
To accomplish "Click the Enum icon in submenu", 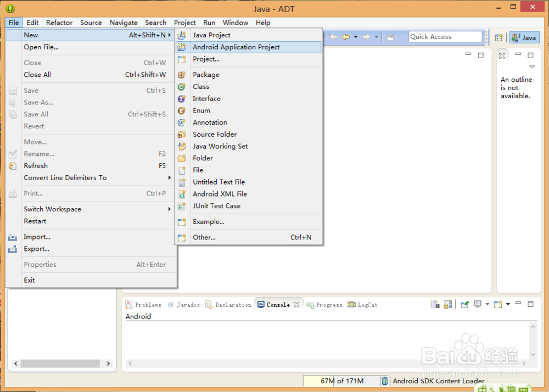I will click(x=182, y=110).
